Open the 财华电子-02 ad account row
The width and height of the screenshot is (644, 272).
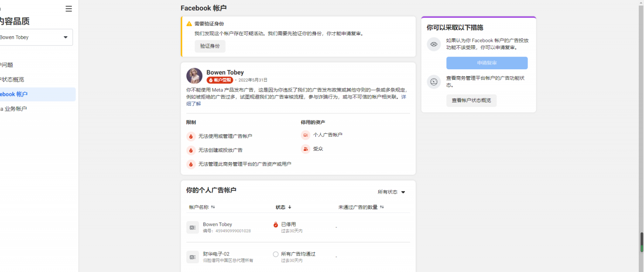298,257
